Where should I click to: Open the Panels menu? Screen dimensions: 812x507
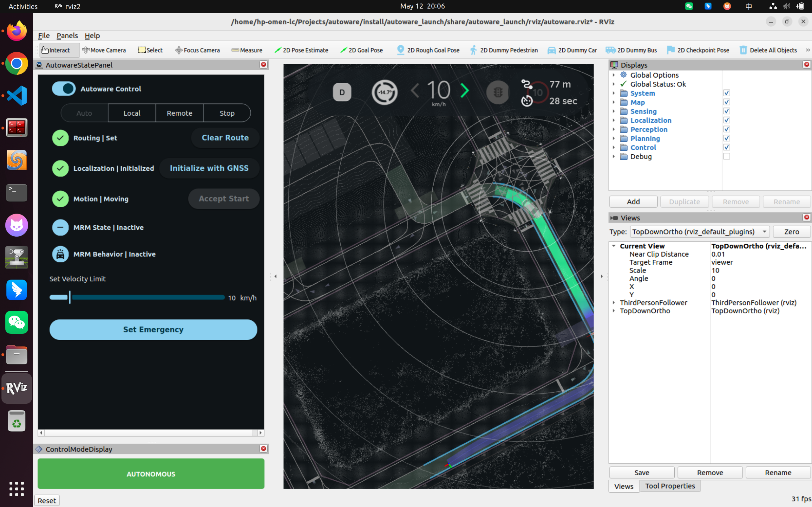coord(67,35)
